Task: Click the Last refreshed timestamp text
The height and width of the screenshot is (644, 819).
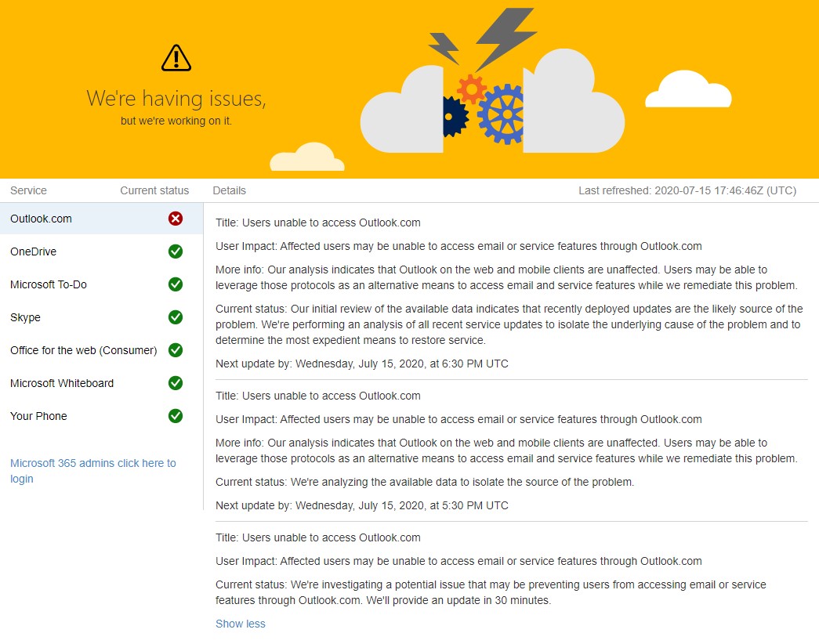Action: (687, 190)
